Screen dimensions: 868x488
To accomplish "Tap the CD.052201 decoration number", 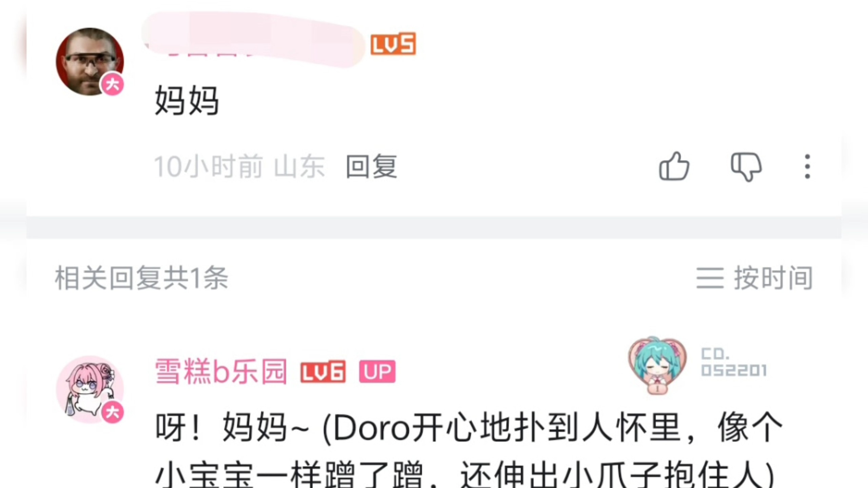I will (733, 362).
